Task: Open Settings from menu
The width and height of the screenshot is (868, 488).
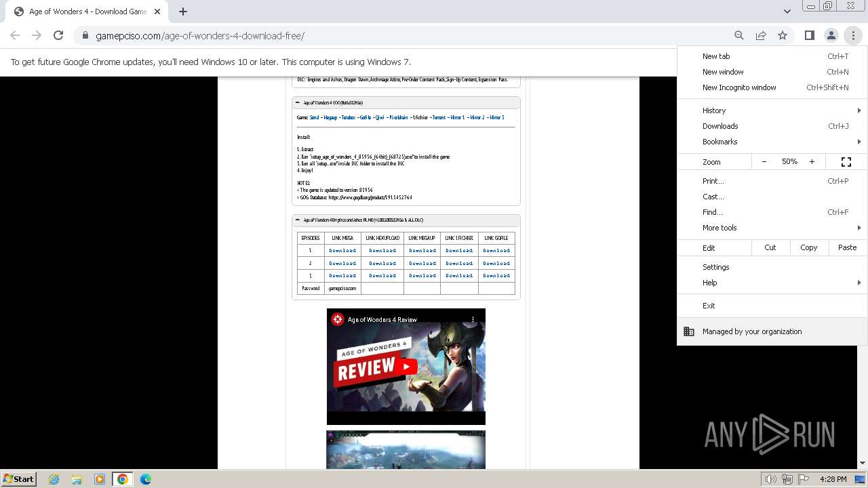Action: pos(772,267)
